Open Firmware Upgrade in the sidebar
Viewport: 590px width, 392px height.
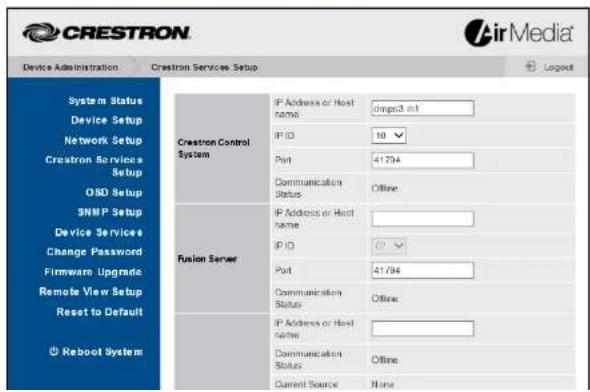coord(93,272)
